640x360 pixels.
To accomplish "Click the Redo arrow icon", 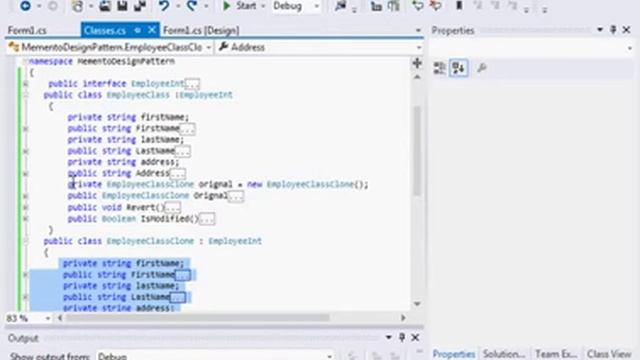I will coord(192,6).
